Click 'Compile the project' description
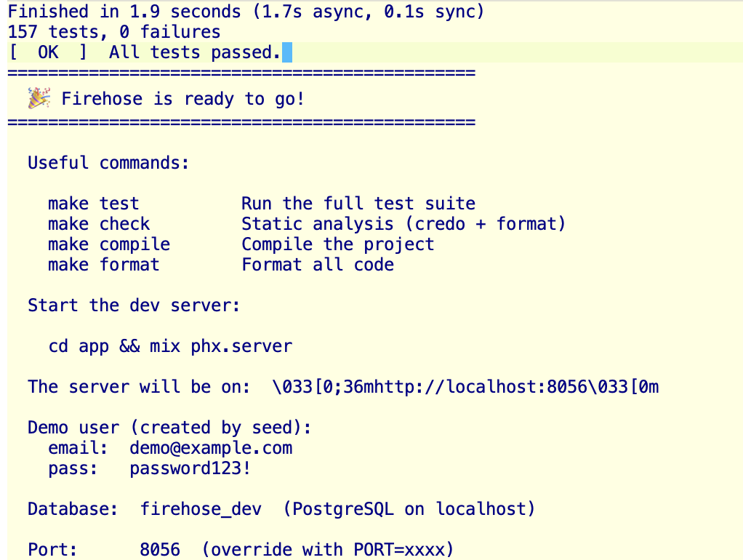The height and width of the screenshot is (560, 743). click(338, 244)
